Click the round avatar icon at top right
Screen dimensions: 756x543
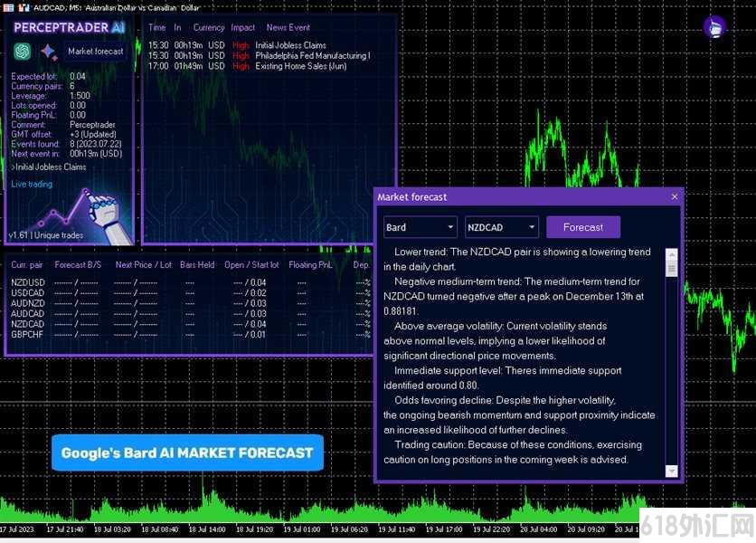tap(714, 27)
